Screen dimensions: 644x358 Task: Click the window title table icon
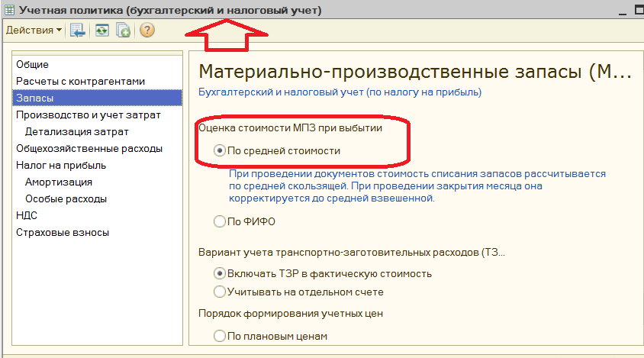[9, 10]
